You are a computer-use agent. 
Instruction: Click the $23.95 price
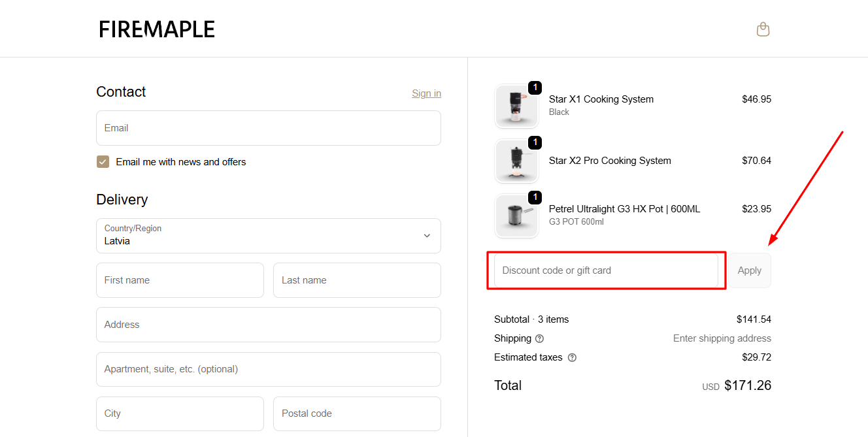pos(756,209)
